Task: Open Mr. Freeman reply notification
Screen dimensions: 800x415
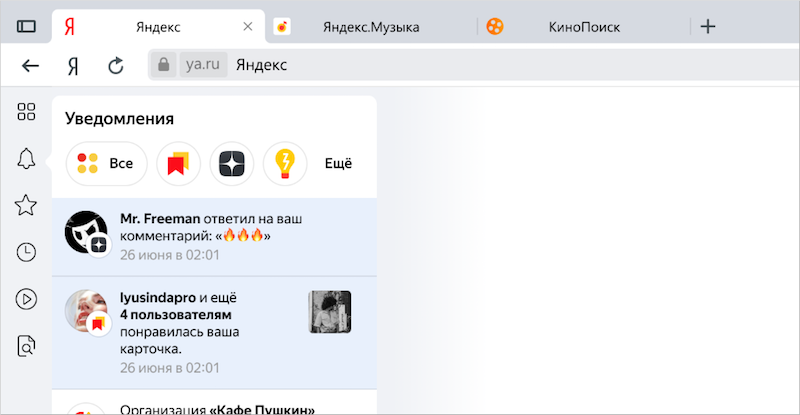Action: tap(214, 237)
